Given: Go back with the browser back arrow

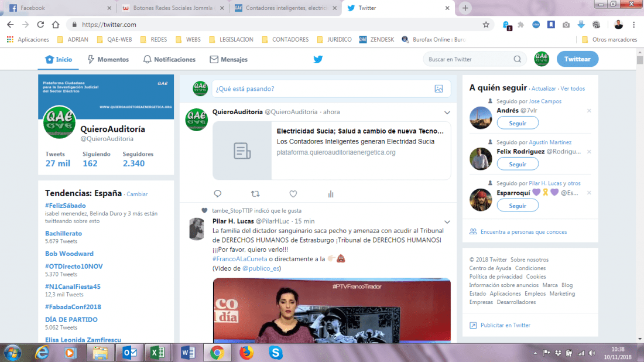Looking at the screenshot, I should coord(11,25).
